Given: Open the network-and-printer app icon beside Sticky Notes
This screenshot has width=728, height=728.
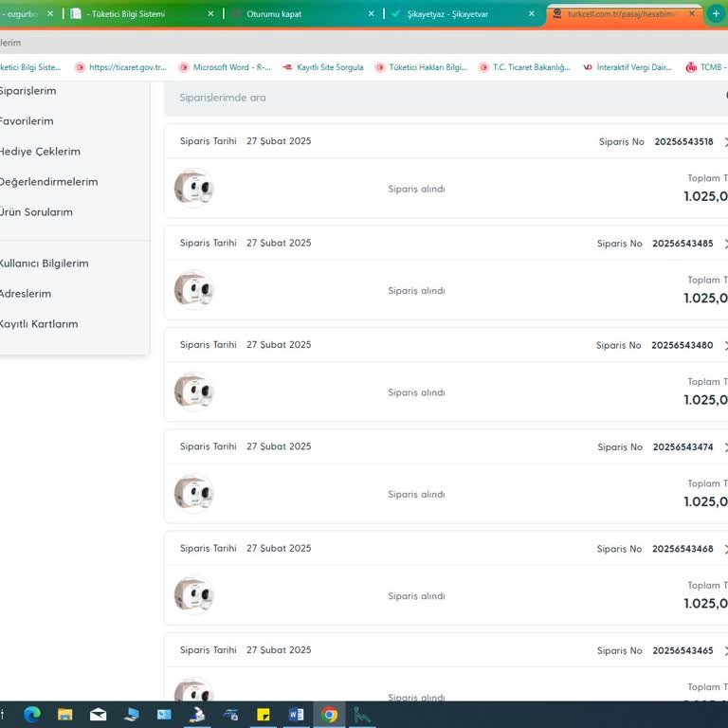Looking at the screenshot, I should coord(230,714).
